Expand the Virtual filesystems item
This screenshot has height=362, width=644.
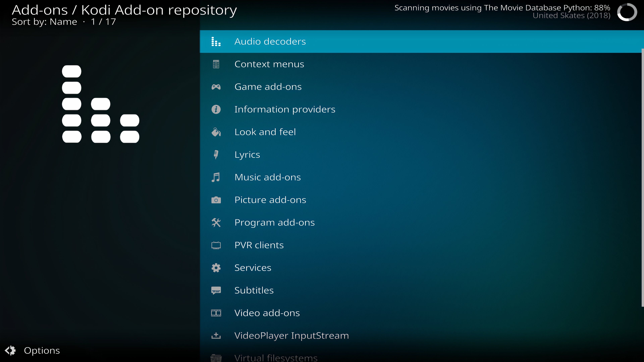275,357
